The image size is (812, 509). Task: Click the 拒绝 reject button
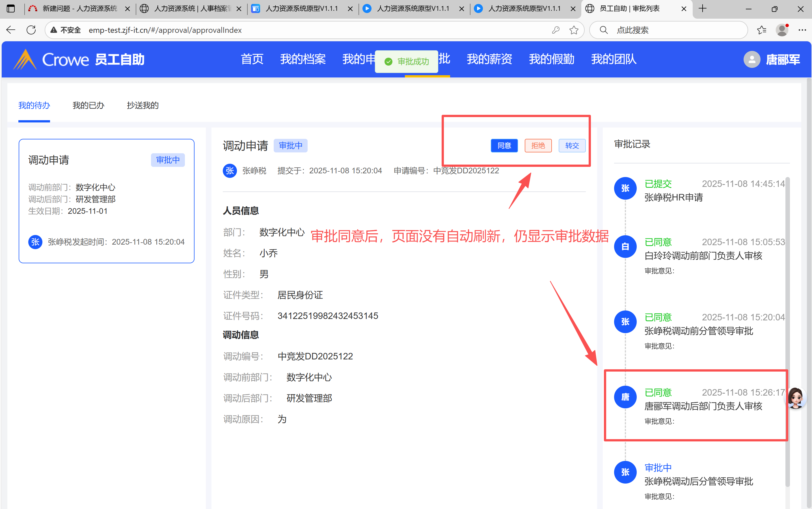click(x=538, y=145)
